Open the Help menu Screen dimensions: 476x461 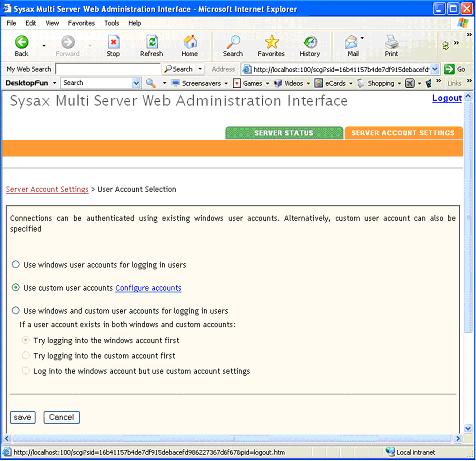[x=135, y=23]
